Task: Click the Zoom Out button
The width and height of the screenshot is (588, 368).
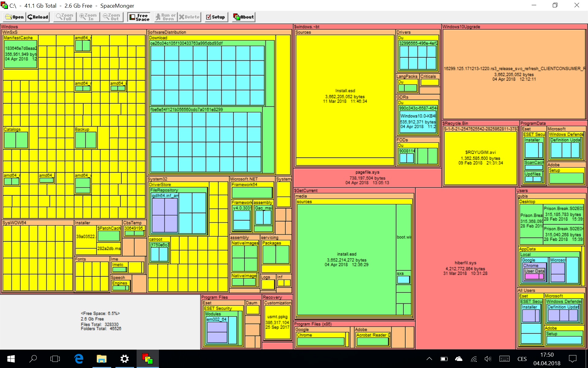Action: click(112, 17)
